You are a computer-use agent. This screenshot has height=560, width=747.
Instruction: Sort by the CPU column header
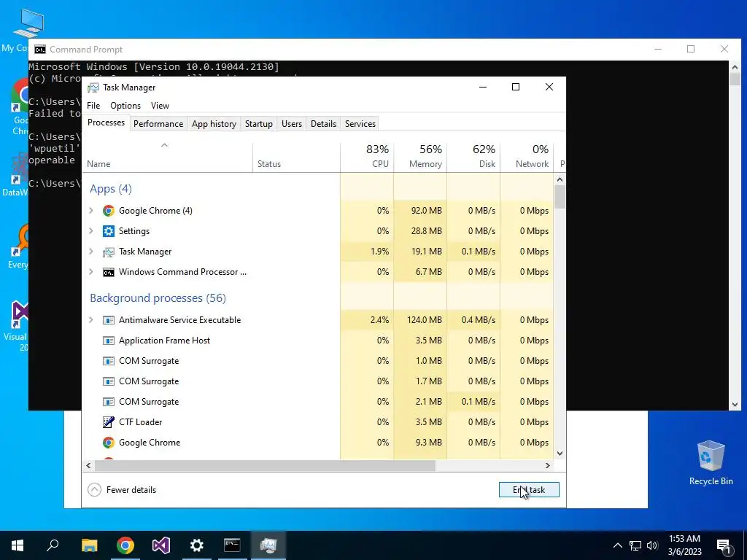point(368,157)
